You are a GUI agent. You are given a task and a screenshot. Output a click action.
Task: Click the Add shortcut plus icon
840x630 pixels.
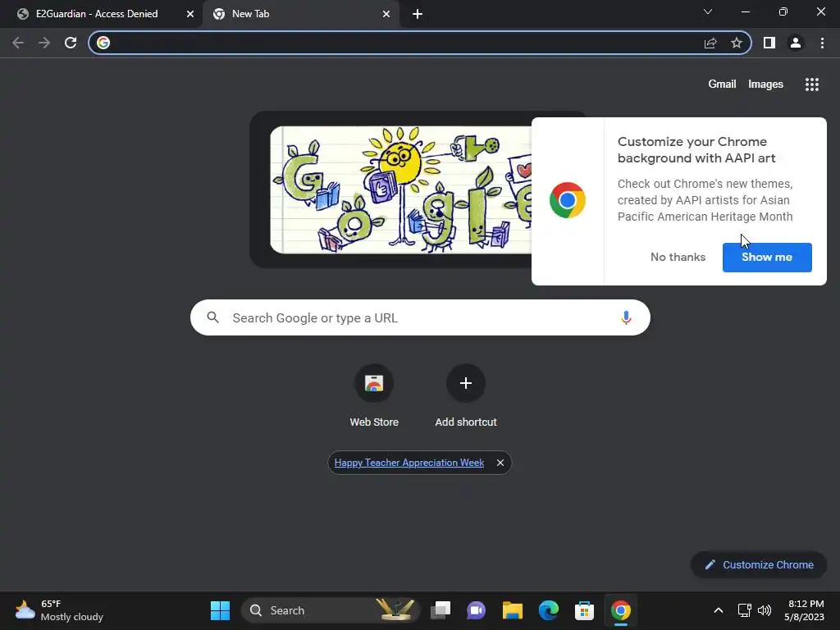[x=466, y=383]
